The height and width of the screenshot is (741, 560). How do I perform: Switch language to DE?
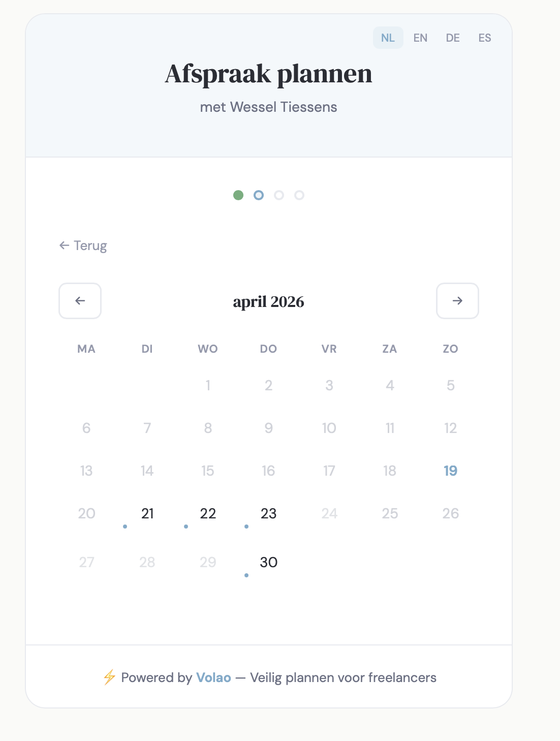pyautogui.click(x=453, y=38)
